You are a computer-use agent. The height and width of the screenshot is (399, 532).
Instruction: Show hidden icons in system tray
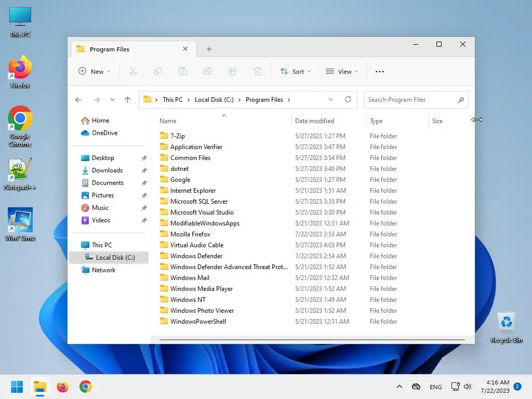point(400,387)
